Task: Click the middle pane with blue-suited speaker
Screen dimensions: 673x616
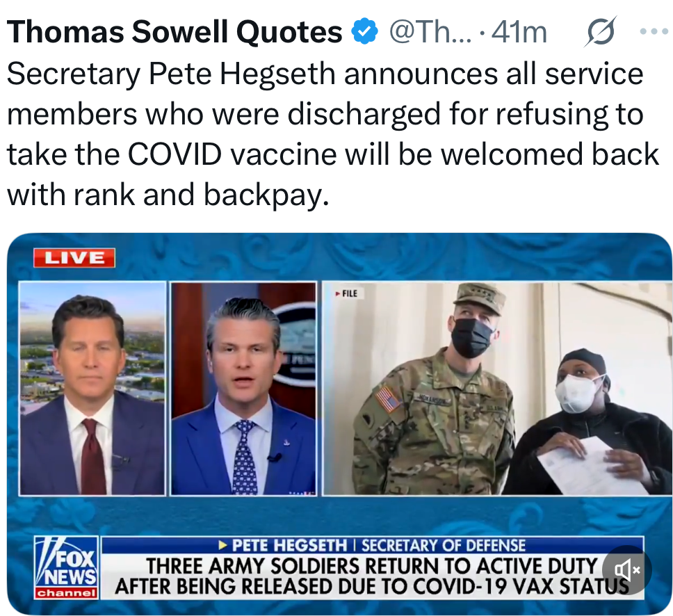Action: (x=243, y=388)
